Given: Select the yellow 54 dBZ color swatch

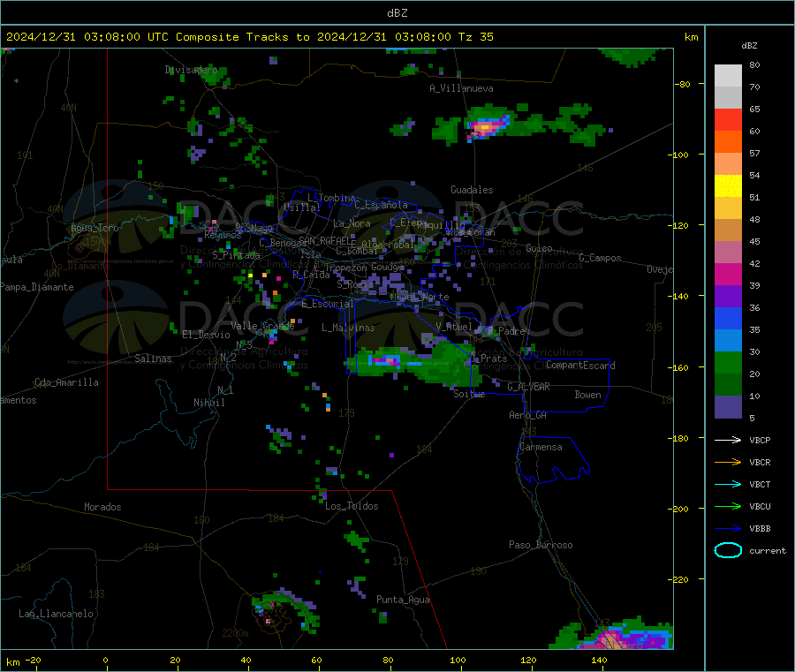Looking at the screenshot, I should pos(728,186).
